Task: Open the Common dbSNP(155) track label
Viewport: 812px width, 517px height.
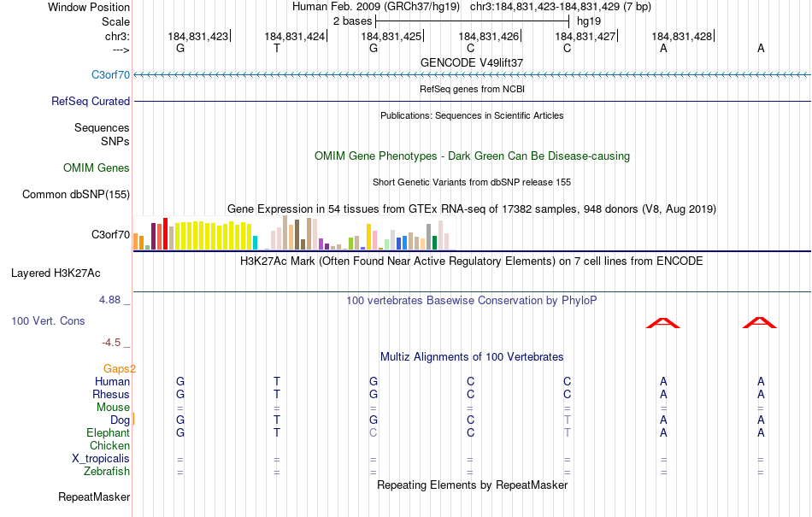Action: click(75, 195)
